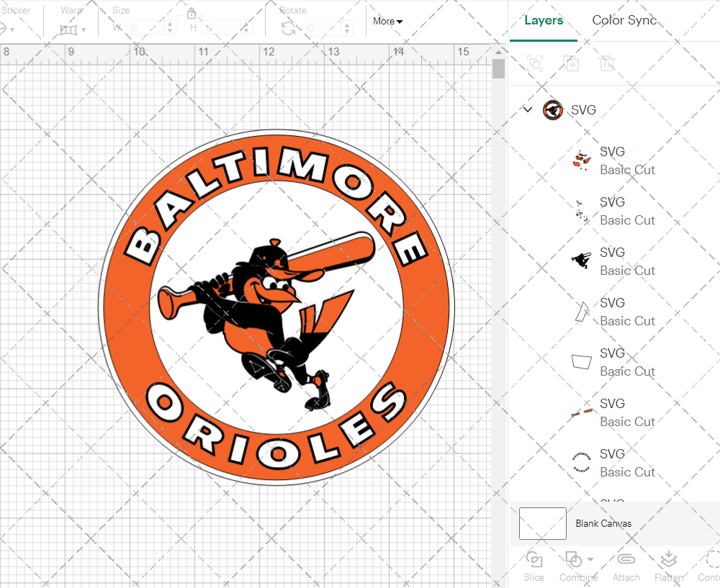
Task: Toggle the size aspect ratio lock
Action: (x=192, y=14)
